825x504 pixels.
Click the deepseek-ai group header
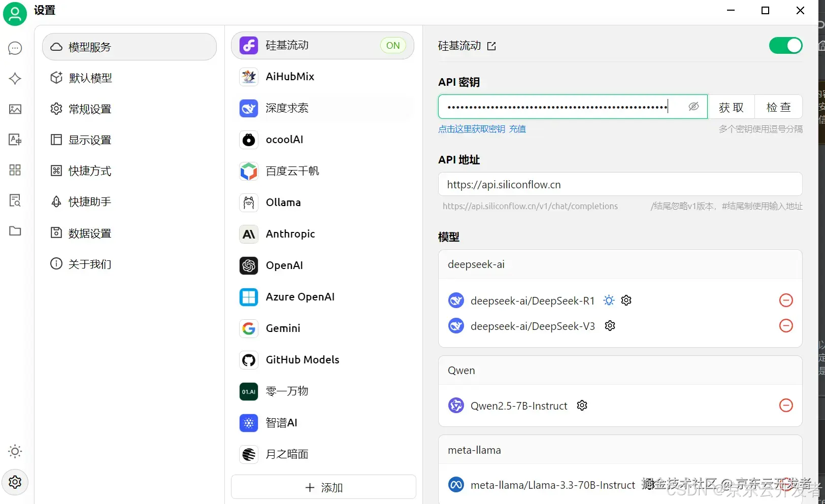pos(620,264)
